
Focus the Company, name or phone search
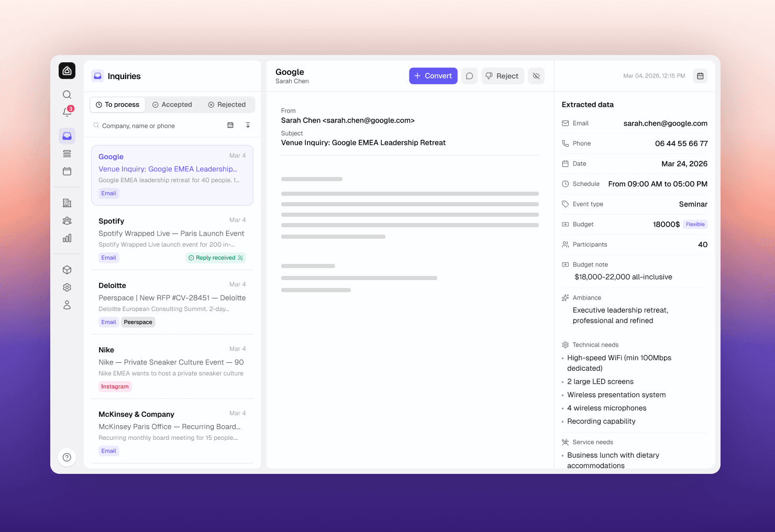[x=157, y=126]
